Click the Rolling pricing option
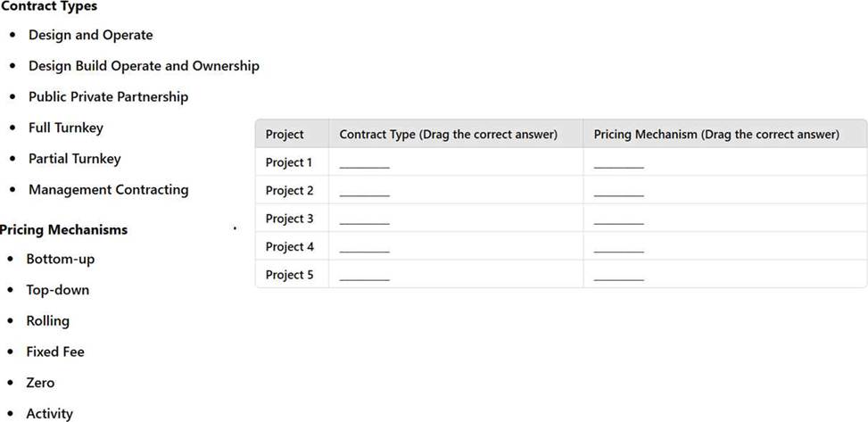Image resolution: width=868 pixels, height=422 pixels. (x=47, y=321)
